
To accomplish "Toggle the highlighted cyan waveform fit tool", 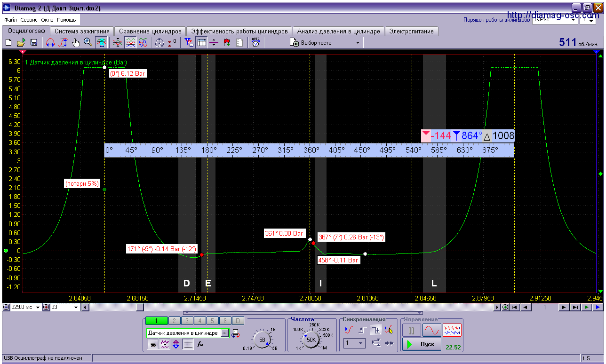I will [101, 43].
